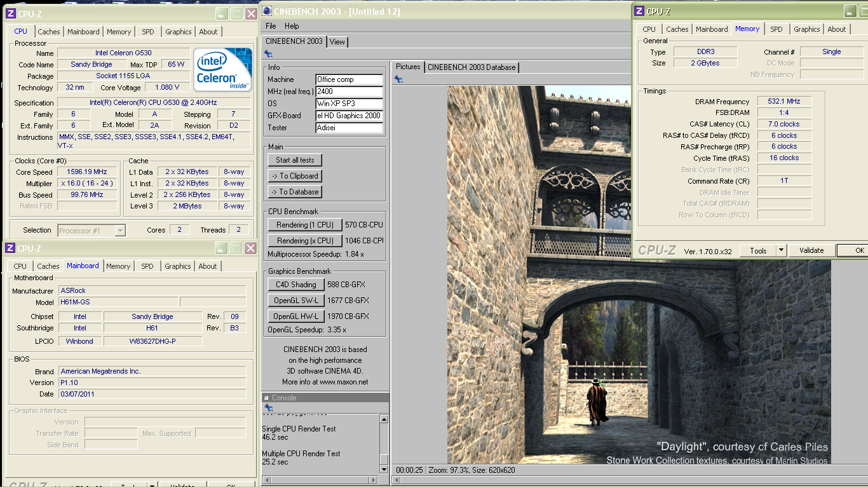
Task: Open Graphics tab in top-left CPU-Z window
Action: (179, 32)
